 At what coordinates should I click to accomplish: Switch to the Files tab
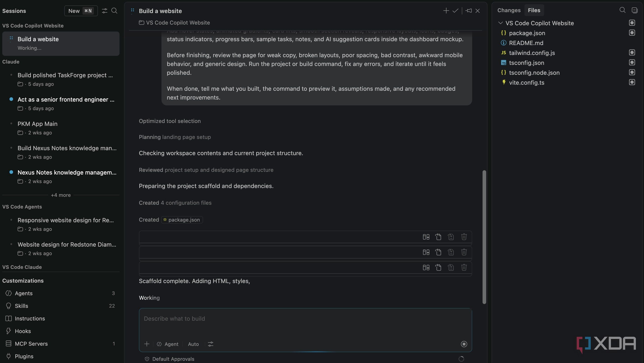534,10
